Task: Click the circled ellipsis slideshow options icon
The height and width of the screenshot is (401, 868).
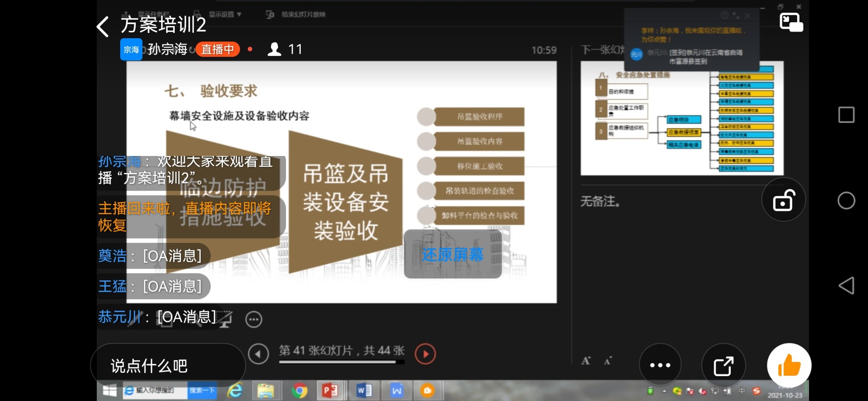Action: pos(254,319)
